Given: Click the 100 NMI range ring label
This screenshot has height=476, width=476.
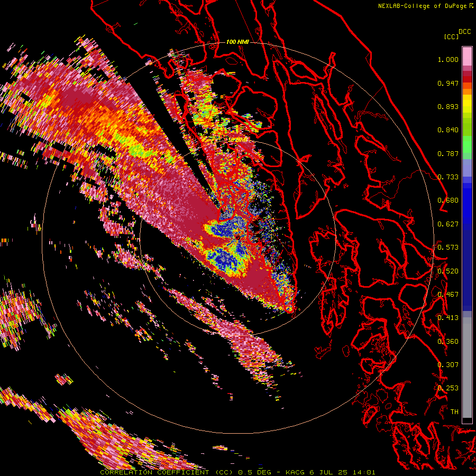Looking at the screenshot, I should (237, 42).
